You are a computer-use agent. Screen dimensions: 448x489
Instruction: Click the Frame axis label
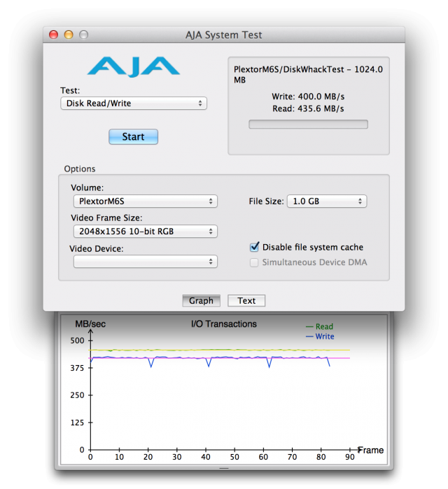pos(371,450)
